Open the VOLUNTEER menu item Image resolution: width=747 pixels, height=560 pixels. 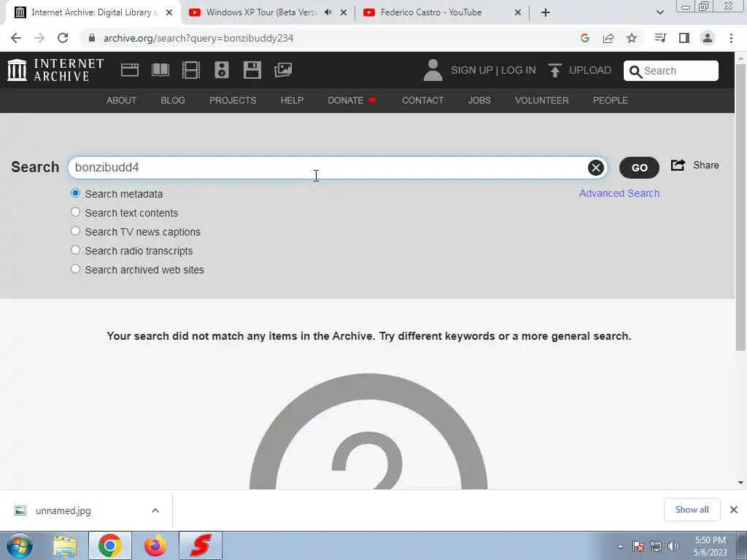point(542,101)
